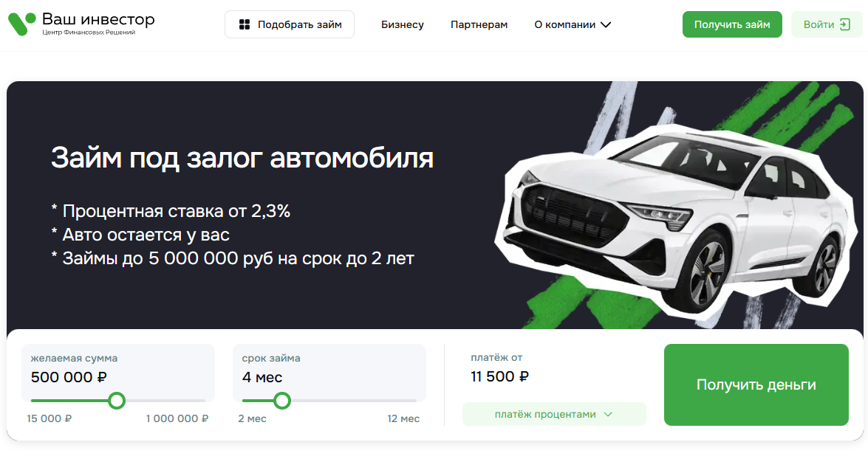Click the Ваш инвестор brand name text

(x=98, y=19)
